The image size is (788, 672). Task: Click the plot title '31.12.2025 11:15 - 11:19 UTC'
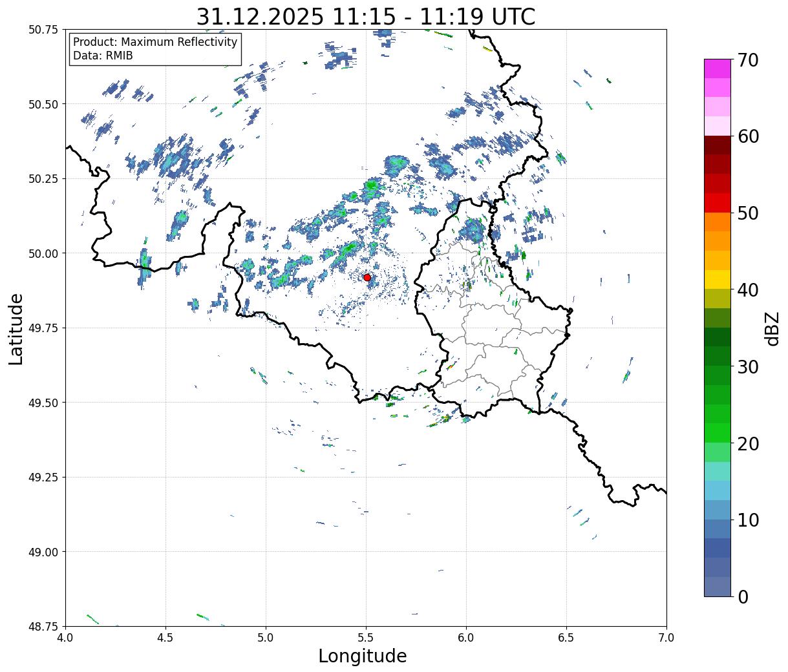[366, 16]
